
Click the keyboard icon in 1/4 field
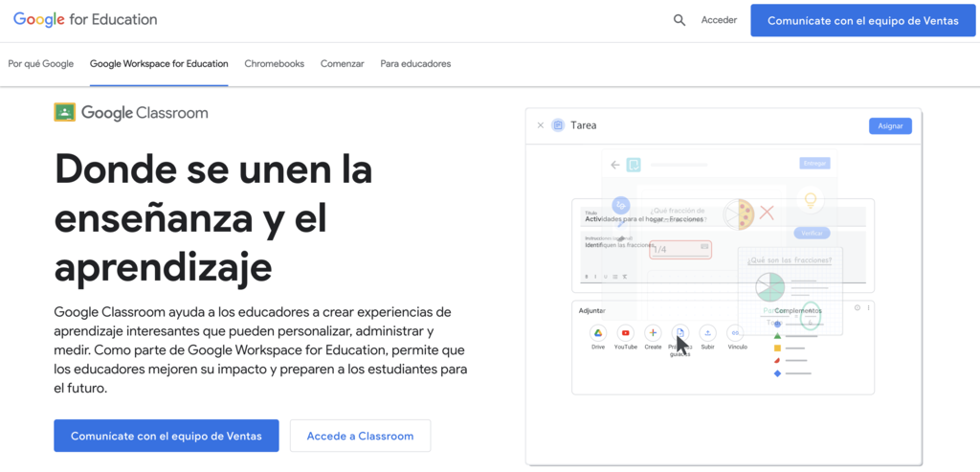click(704, 246)
